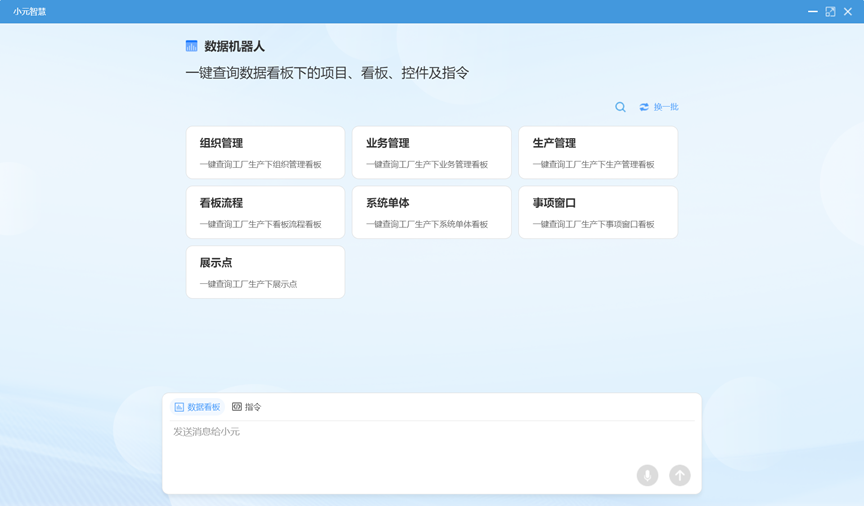Open the 组织管理 card
864x506 pixels.
pos(265,152)
